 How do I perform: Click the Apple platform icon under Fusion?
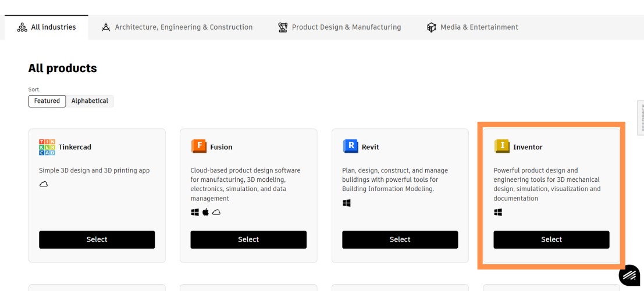[205, 212]
